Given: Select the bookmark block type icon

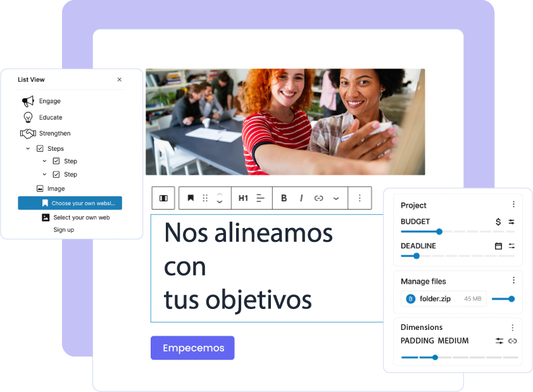Looking at the screenshot, I should [191, 198].
